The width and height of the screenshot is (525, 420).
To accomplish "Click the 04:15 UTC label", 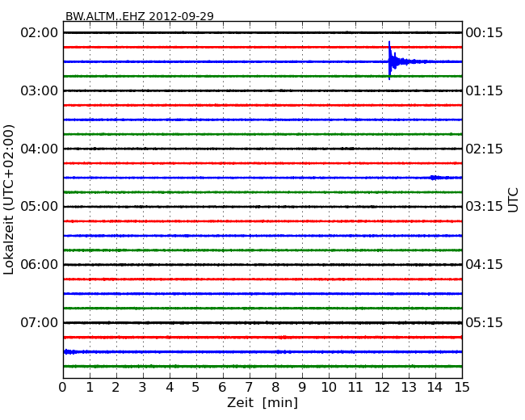I will point(484,265).
